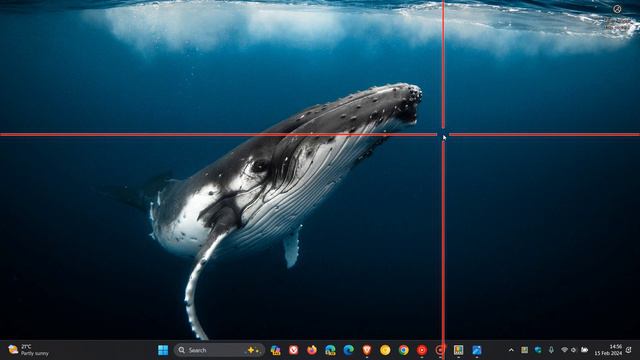The width and height of the screenshot is (640, 360).
Task: Click the yellow tray icon beside the chevron
Action: click(x=524, y=350)
